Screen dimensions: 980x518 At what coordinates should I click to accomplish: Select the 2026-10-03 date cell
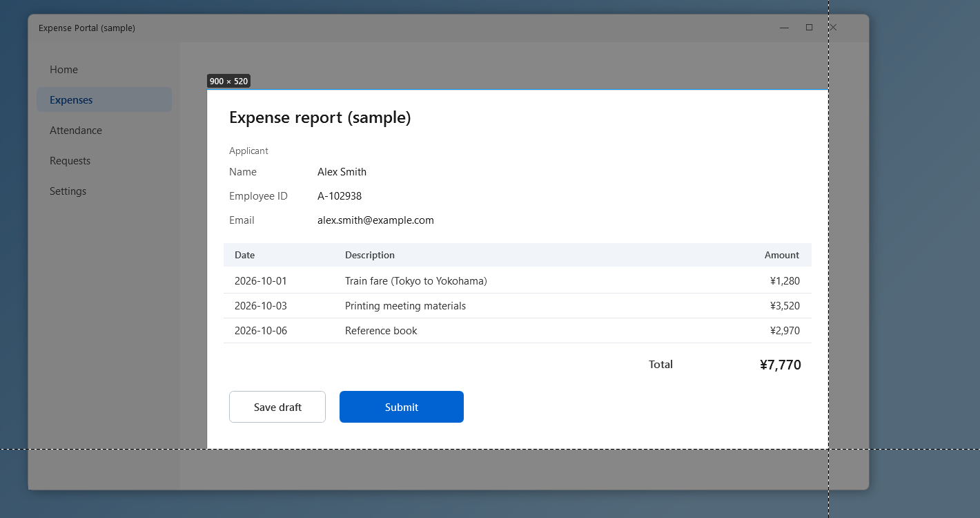click(261, 306)
